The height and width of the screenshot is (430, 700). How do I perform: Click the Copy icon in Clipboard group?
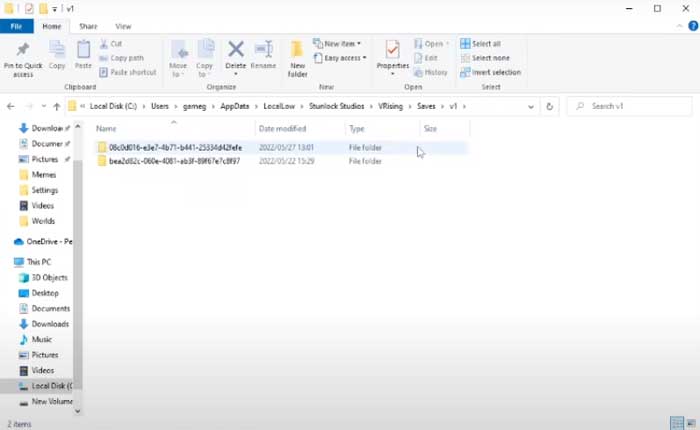click(57, 54)
